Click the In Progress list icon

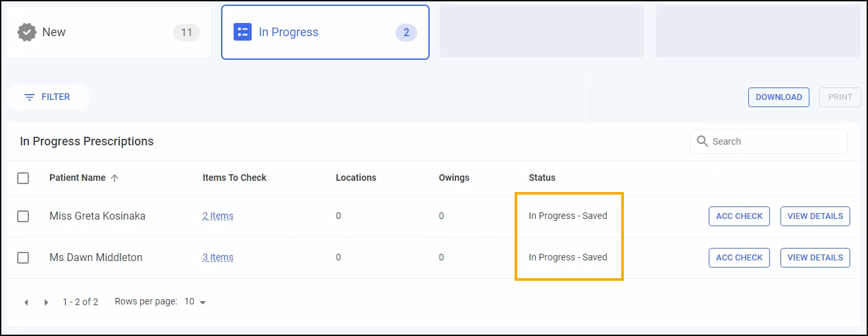243,32
